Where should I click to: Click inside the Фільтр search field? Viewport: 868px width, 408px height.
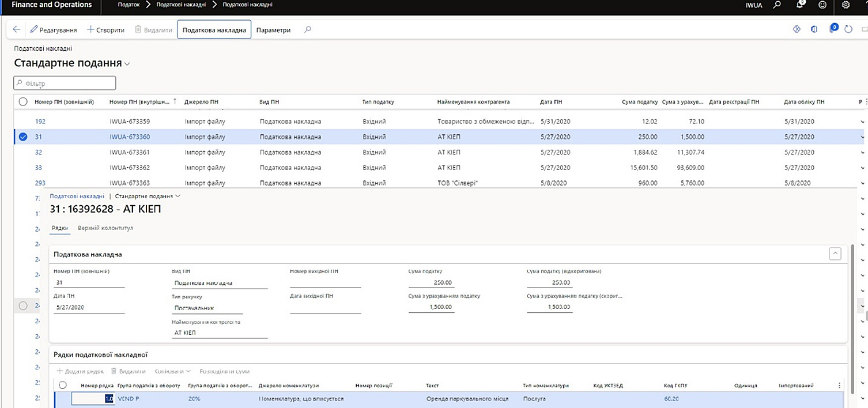coord(63,82)
